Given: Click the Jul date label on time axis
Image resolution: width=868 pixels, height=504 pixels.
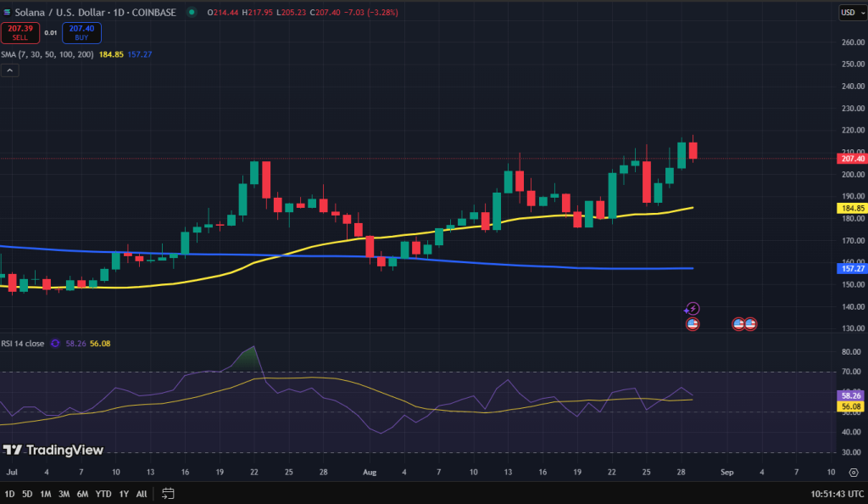Looking at the screenshot, I should coord(12,473).
